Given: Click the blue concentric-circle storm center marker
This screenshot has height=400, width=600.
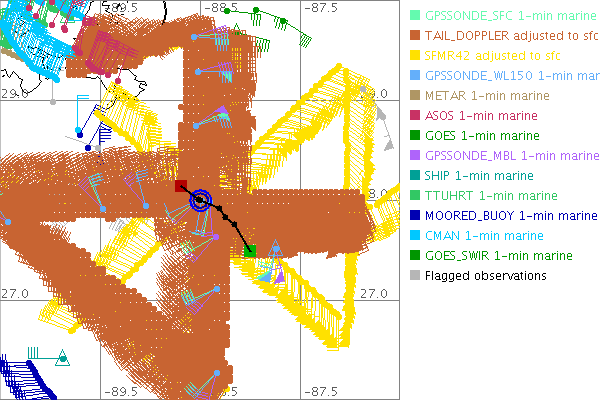Looking at the screenshot, I should pos(201,200).
